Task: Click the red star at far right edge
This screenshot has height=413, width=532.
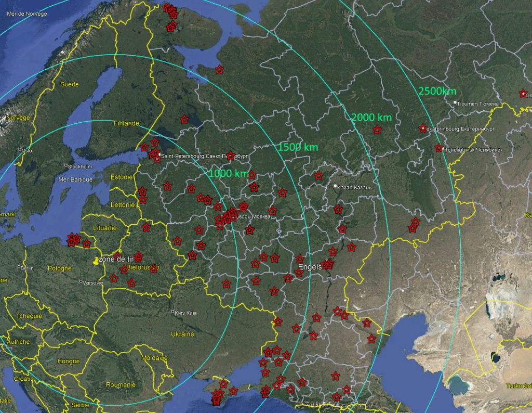Action: (x=523, y=93)
